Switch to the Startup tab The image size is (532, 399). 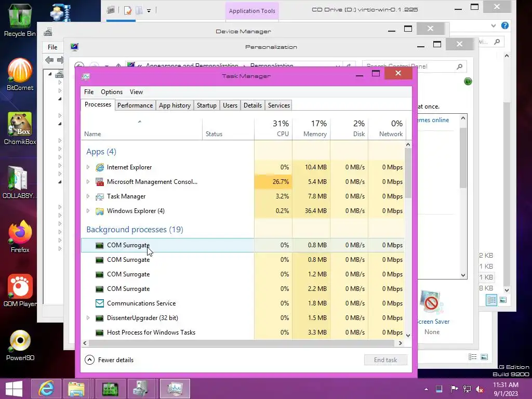207,105
